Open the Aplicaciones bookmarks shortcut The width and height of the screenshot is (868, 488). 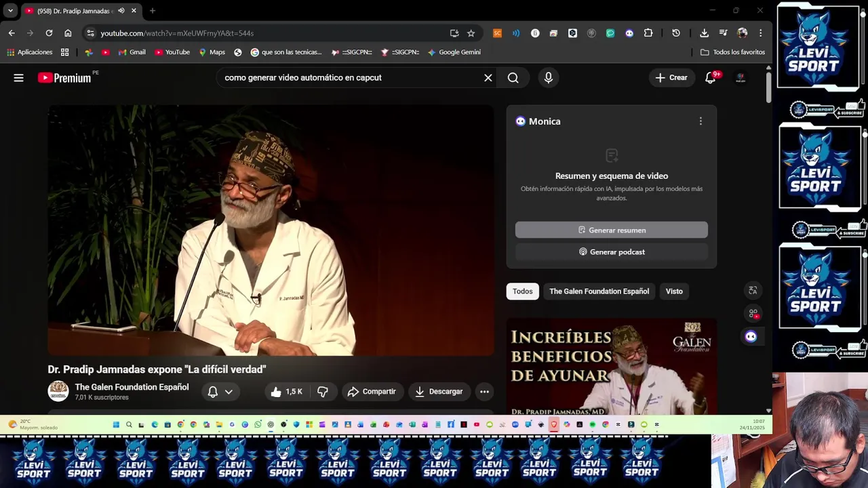(30, 52)
